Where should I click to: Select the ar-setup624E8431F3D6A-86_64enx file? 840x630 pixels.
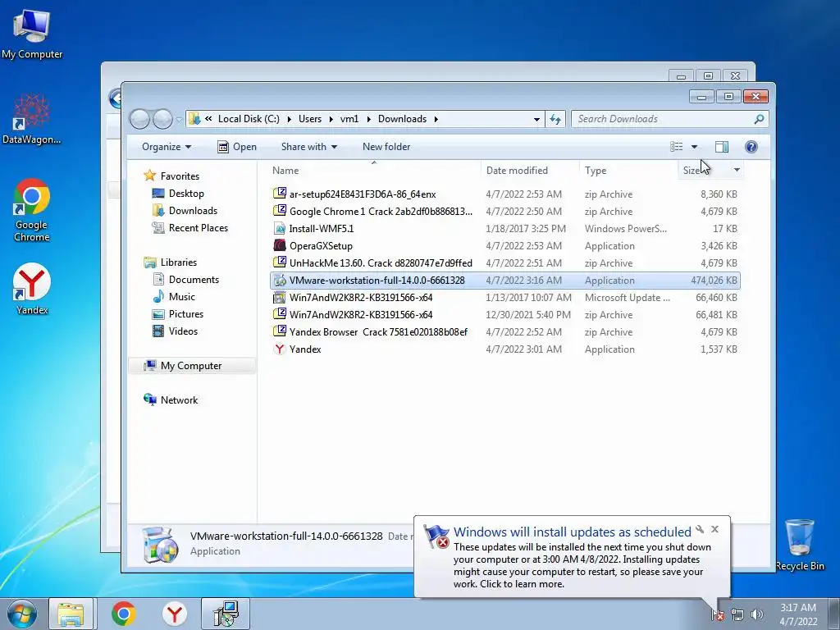pos(504,194)
